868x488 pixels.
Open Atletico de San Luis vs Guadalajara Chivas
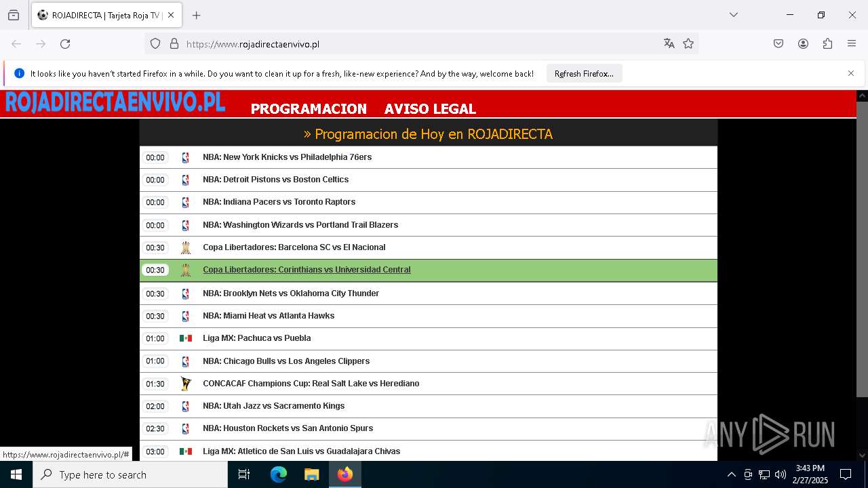301,451
